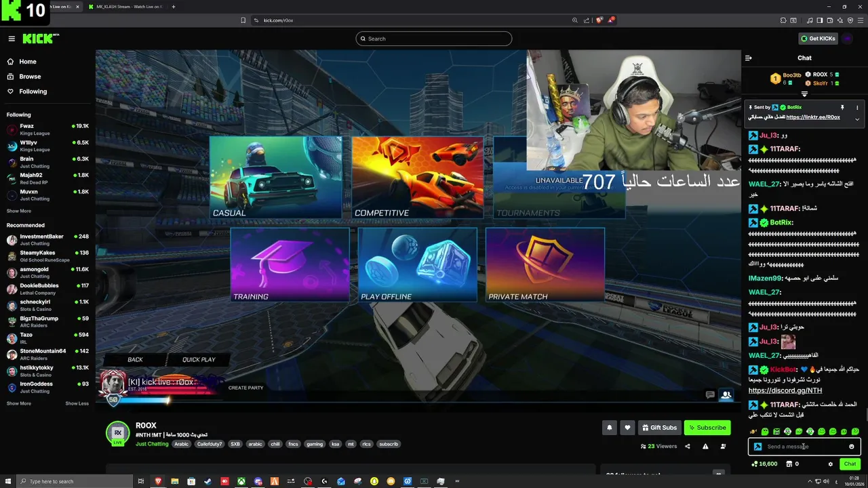Show More followed channels
This screenshot has height=488, width=868.
tap(19, 211)
